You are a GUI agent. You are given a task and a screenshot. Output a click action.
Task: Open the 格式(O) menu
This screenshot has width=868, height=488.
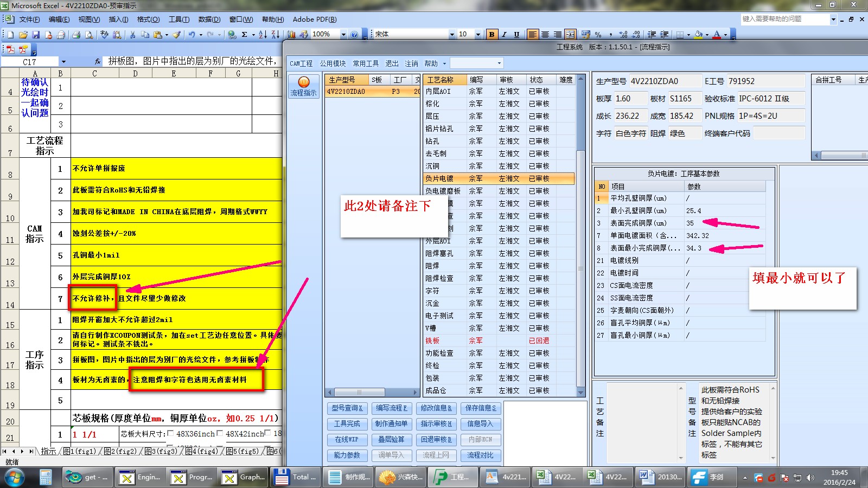click(148, 19)
